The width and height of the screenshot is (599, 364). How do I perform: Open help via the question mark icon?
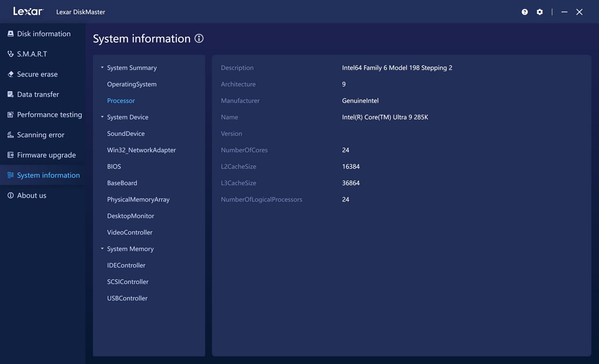[x=525, y=12]
